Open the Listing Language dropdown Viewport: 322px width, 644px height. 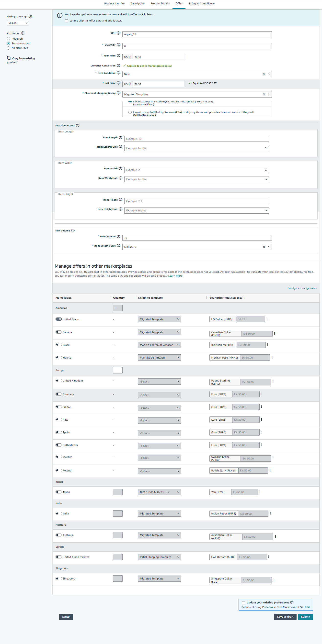click(18, 23)
